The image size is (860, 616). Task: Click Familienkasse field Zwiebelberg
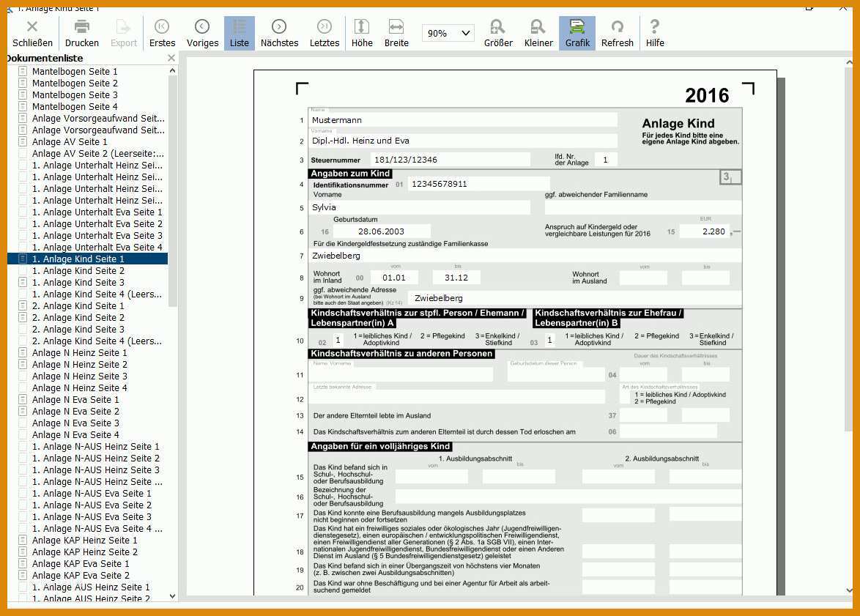pyautogui.click(x=525, y=256)
